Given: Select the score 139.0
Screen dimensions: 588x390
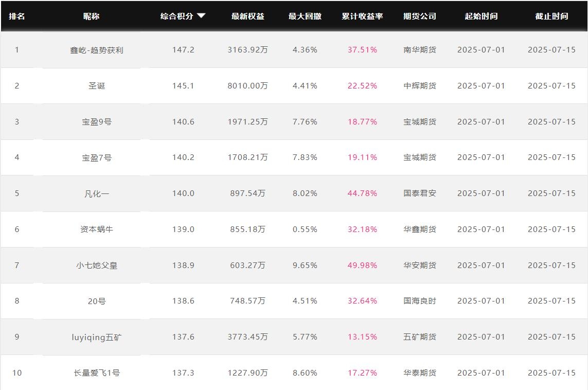Looking at the screenshot, I should tap(183, 229).
